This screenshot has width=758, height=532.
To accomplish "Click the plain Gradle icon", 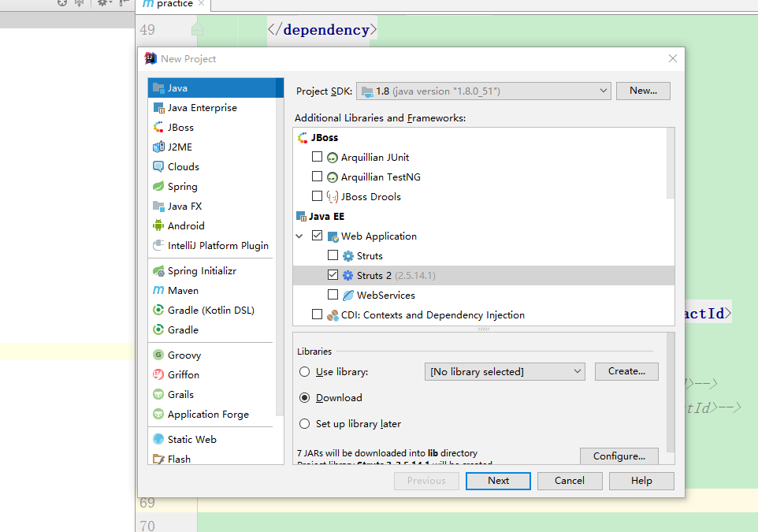I will tap(158, 329).
